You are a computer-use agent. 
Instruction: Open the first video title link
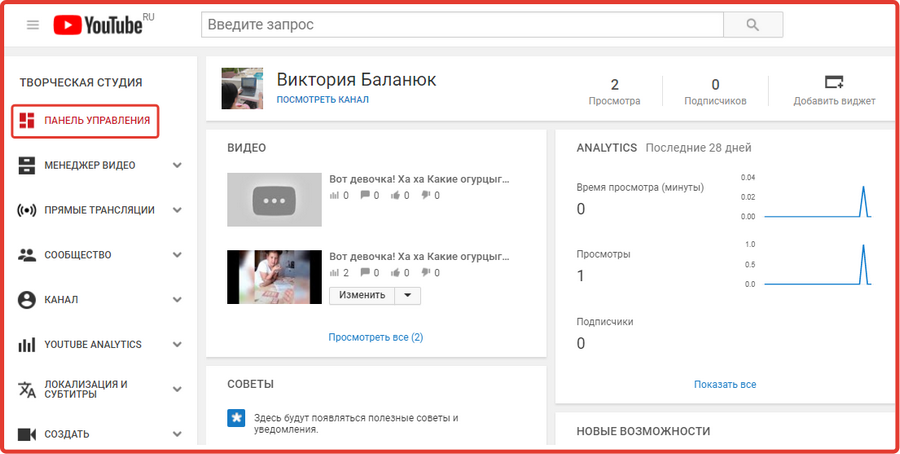420,179
